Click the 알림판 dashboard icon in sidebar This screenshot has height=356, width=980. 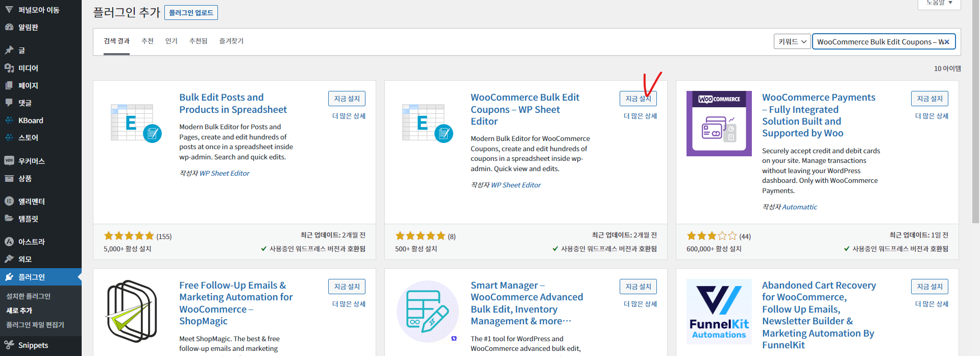coord(9,27)
